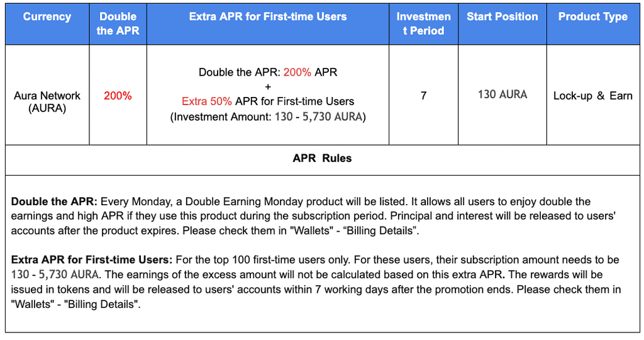Select the Lock-up & Earn cell

click(x=593, y=96)
